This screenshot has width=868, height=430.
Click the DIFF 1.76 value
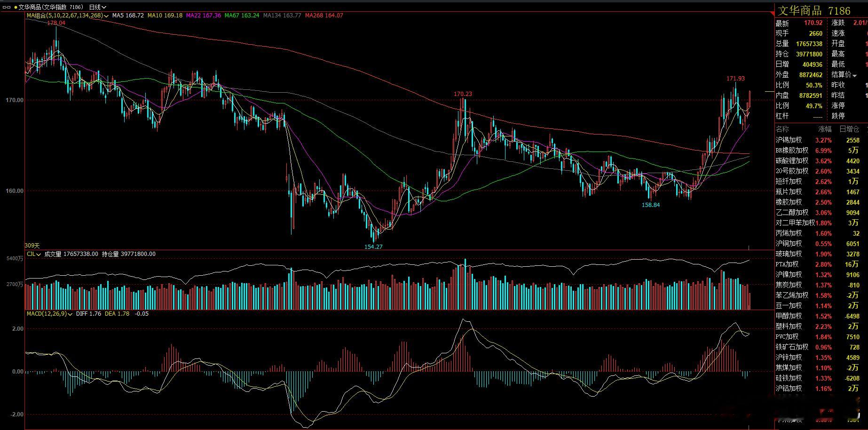[88, 314]
